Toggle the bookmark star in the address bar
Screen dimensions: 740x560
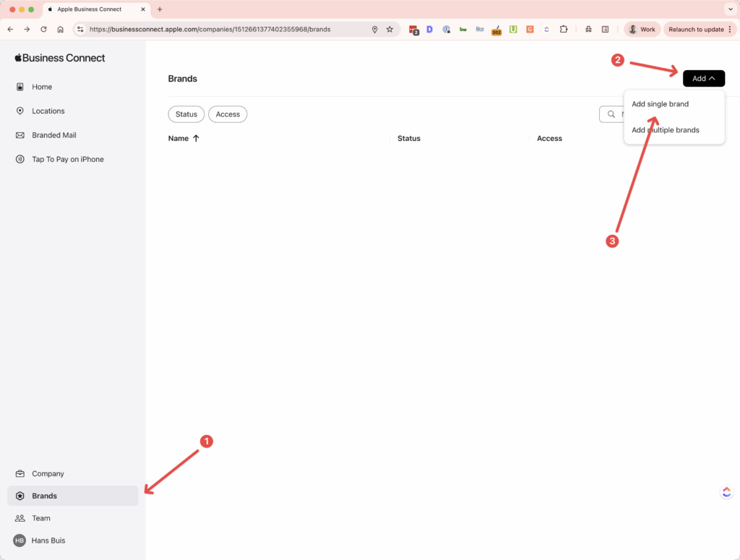pyautogui.click(x=390, y=29)
